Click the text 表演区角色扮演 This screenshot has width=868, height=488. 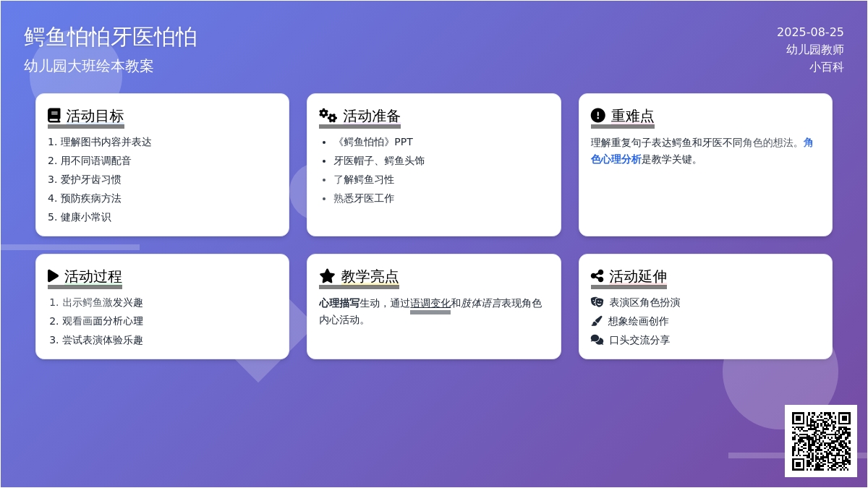[x=644, y=302]
